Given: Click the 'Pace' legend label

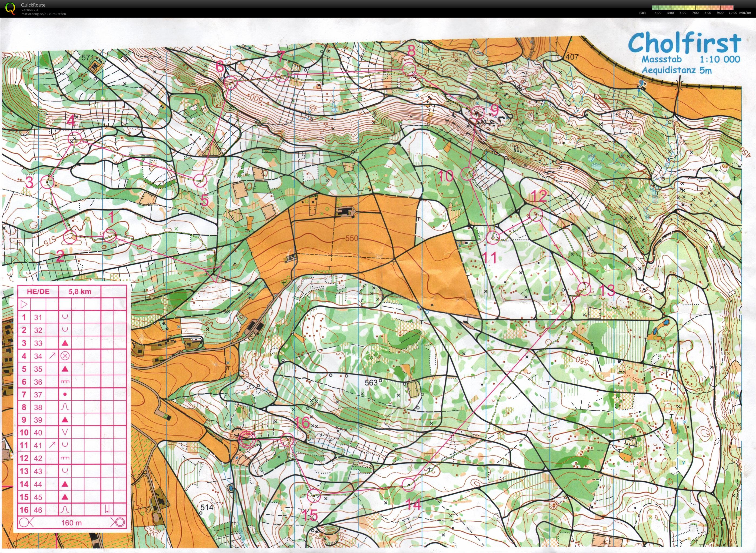Looking at the screenshot, I should tap(643, 13).
